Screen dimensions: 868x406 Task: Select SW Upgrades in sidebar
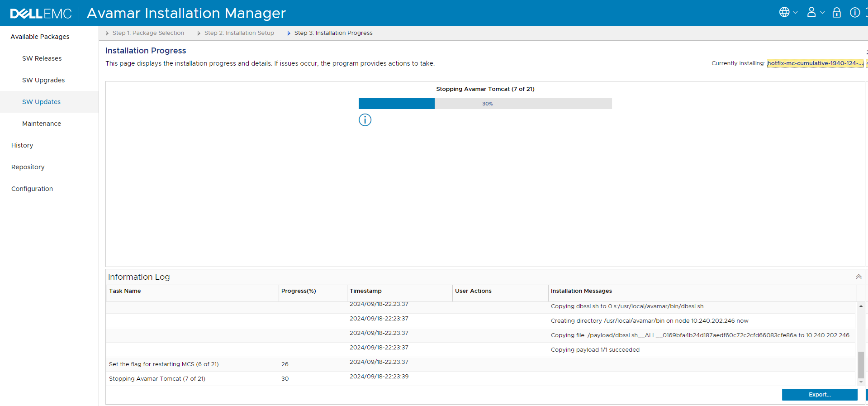(x=43, y=80)
